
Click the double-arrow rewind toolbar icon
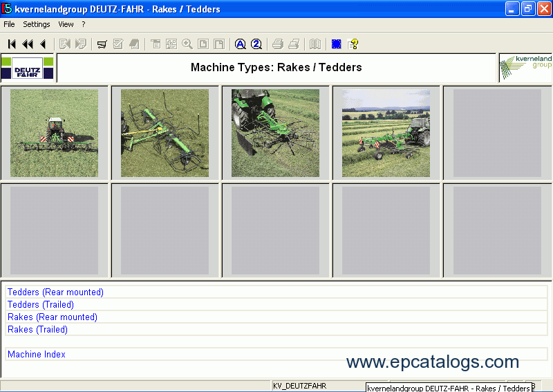[28, 44]
